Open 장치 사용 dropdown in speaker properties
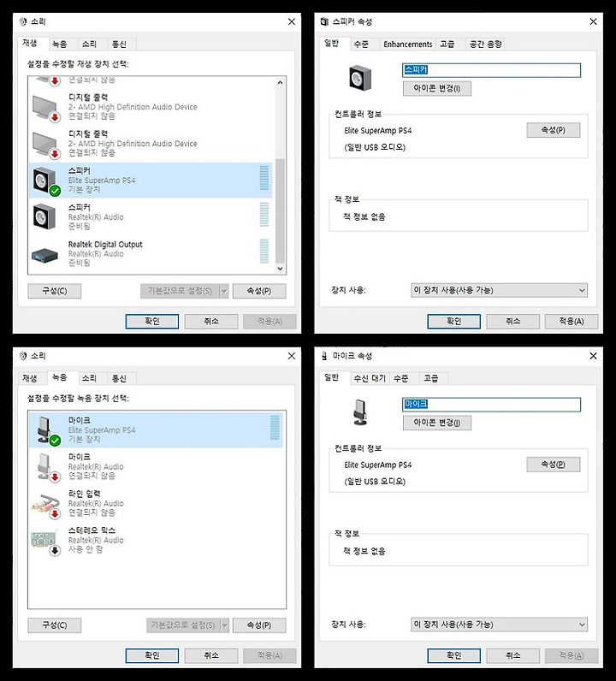The height and width of the screenshot is (681, 616). [x=499, y=290]
